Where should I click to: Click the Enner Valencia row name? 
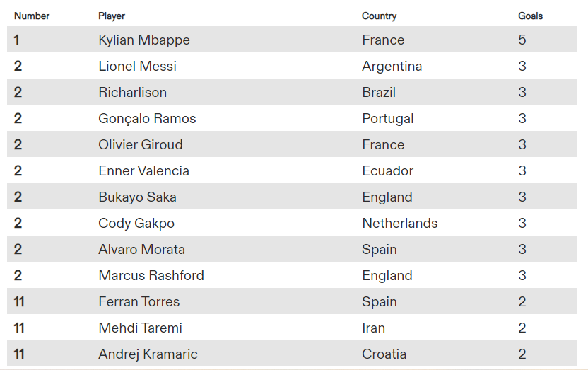click(x=143, y=171)
